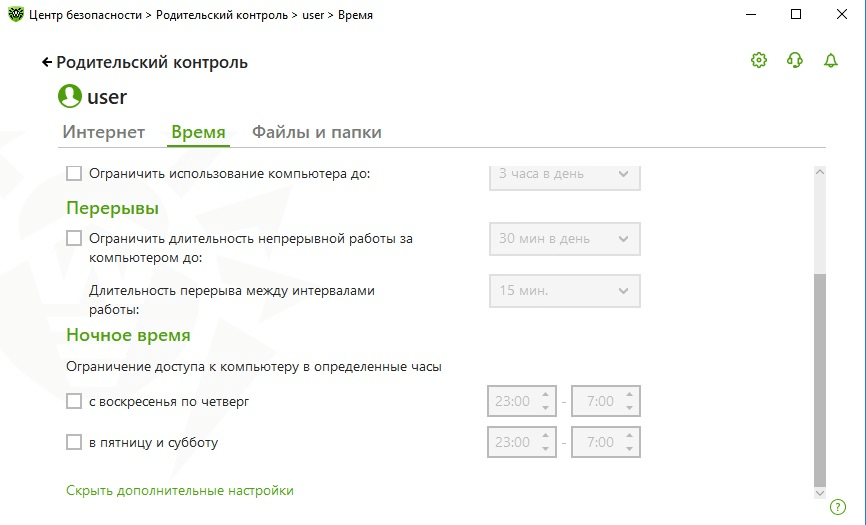Open the '3 часа в день' dropdown
The image size is (866, 525).
564,174
